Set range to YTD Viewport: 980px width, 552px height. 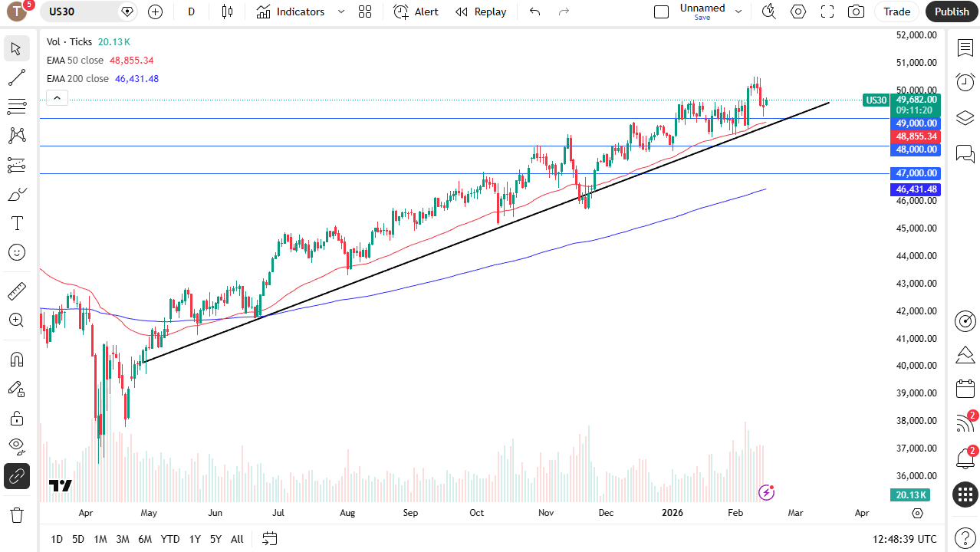[x=170, y=539]
